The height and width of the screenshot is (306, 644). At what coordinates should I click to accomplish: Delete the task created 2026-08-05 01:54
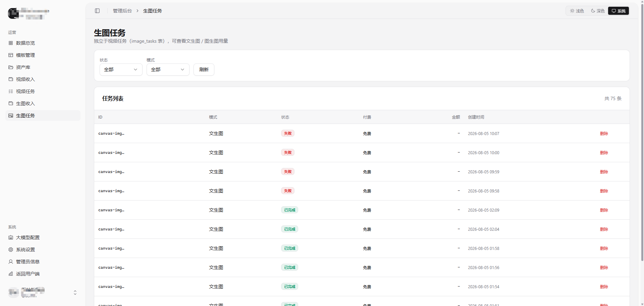pos(604,287)
